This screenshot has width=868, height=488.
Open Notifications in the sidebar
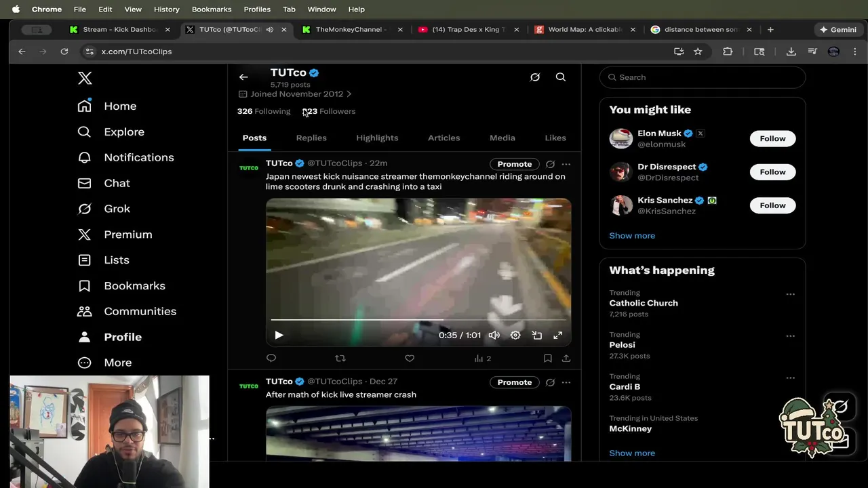click(125, 157)
